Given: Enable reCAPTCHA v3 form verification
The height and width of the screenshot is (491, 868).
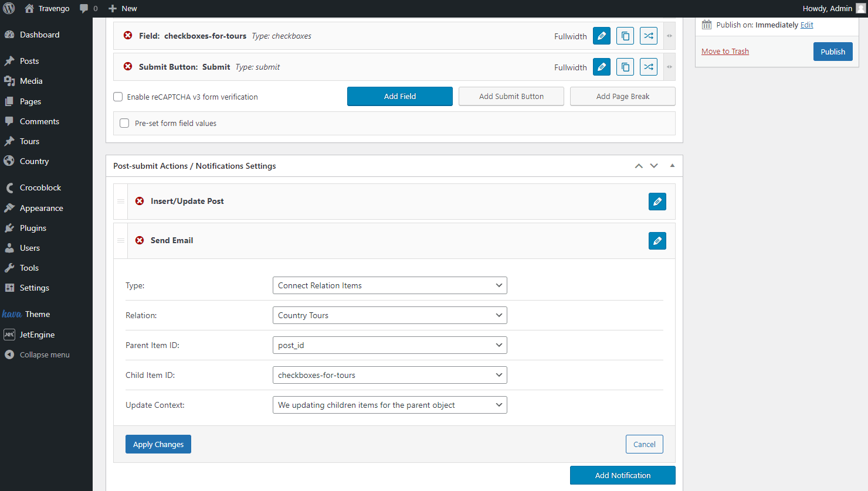Looking at the screenshot, I should [118, 97].
